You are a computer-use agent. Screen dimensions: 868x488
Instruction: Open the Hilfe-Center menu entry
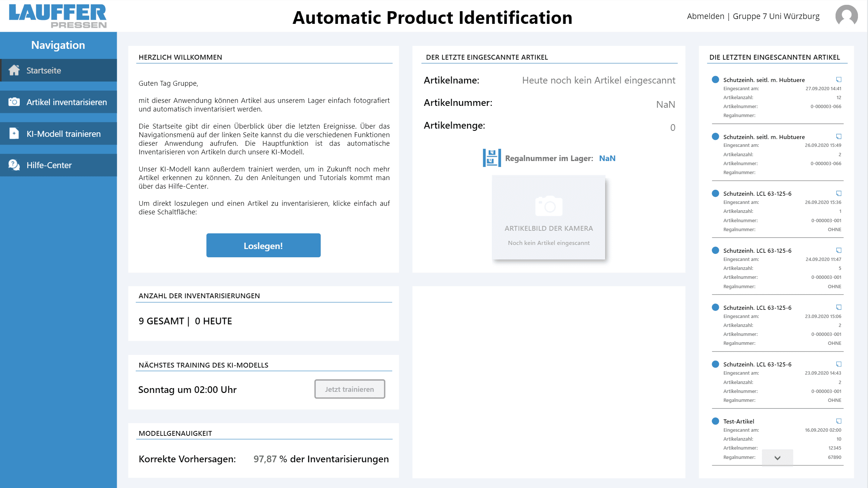tap(49, 165)
